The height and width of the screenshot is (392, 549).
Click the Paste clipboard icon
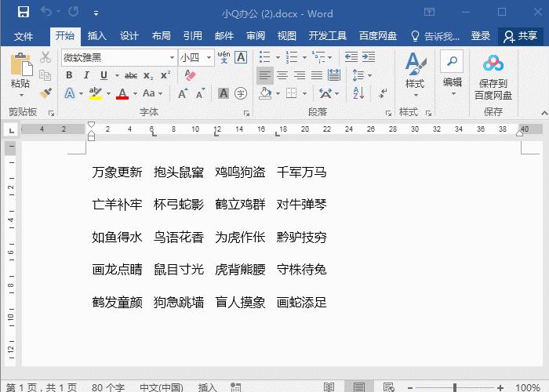[x=20, y=65]
